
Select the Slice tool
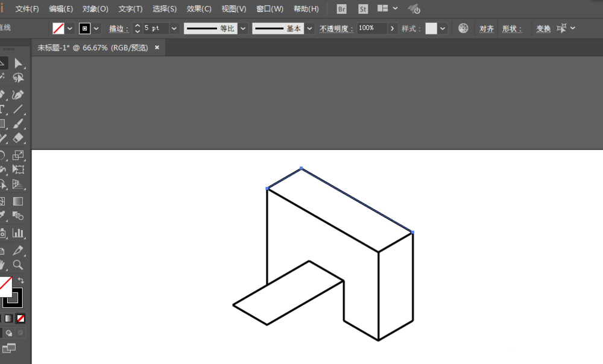pos(17,250)
